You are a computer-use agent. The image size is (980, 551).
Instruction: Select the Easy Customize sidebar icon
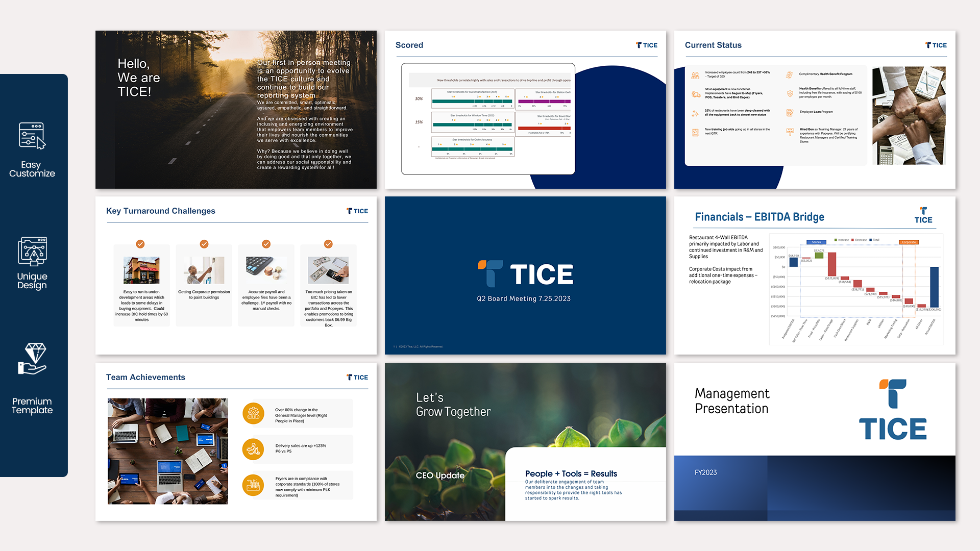[x=32, y=136]
